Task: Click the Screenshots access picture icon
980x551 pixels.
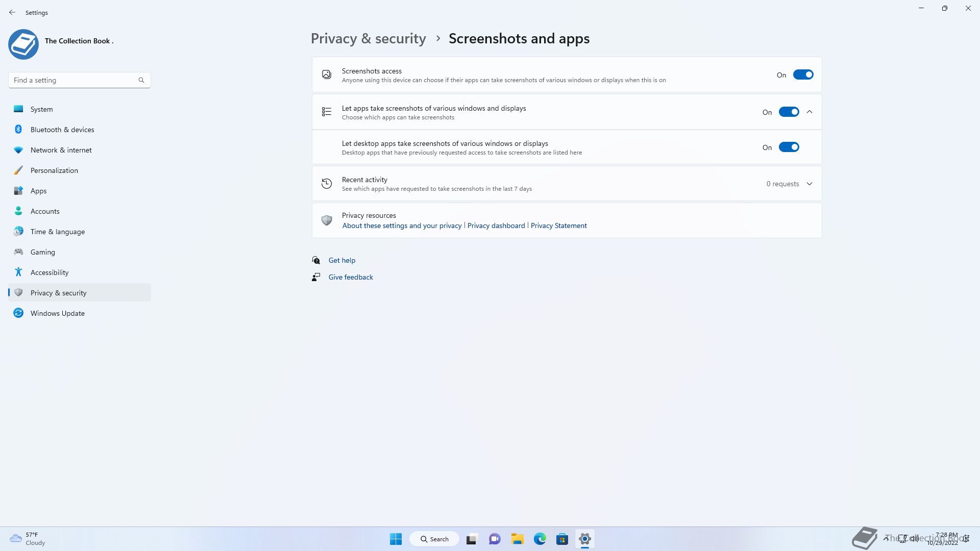Action: [x=327, y=74]
